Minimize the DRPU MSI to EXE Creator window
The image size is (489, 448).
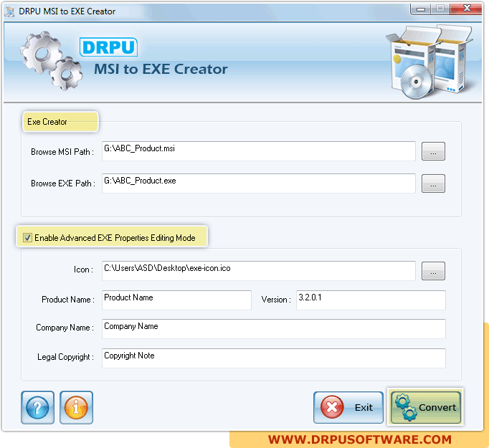click(x=420, y=9)
